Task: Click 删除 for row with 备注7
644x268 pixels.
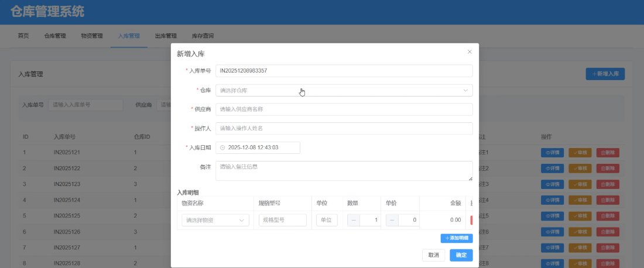Action: 608,248
